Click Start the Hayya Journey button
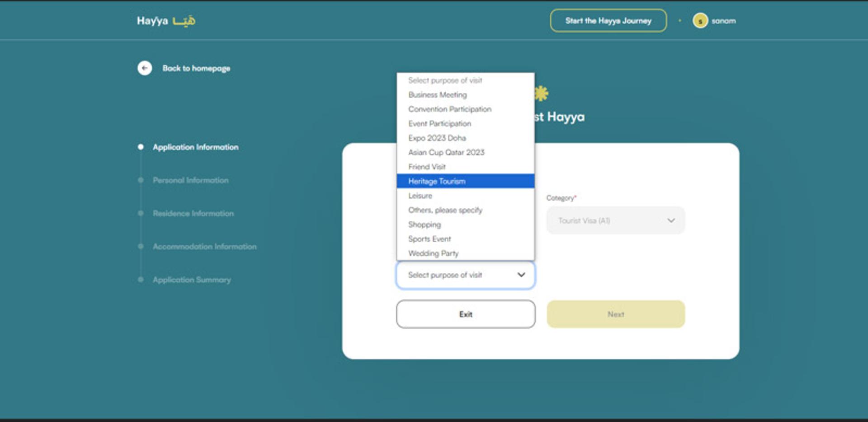This screenshot has height=422, width=868. [608, 21]
